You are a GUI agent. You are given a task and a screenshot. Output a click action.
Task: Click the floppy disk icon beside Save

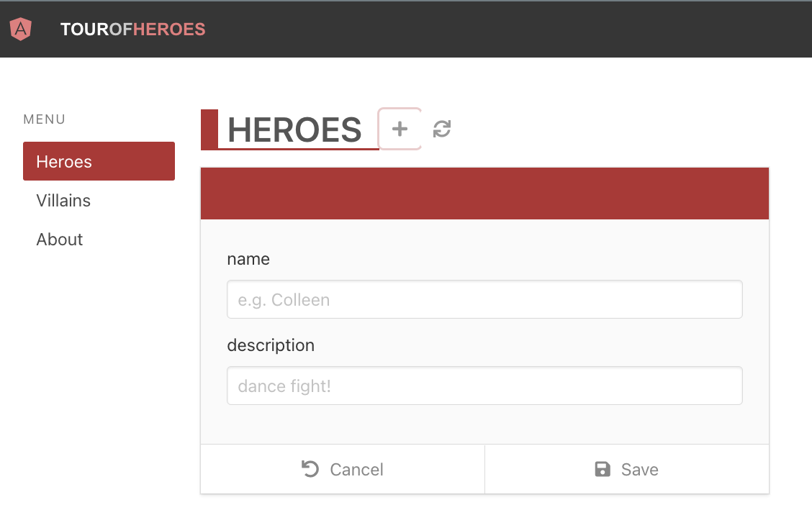tap(603, 469)
